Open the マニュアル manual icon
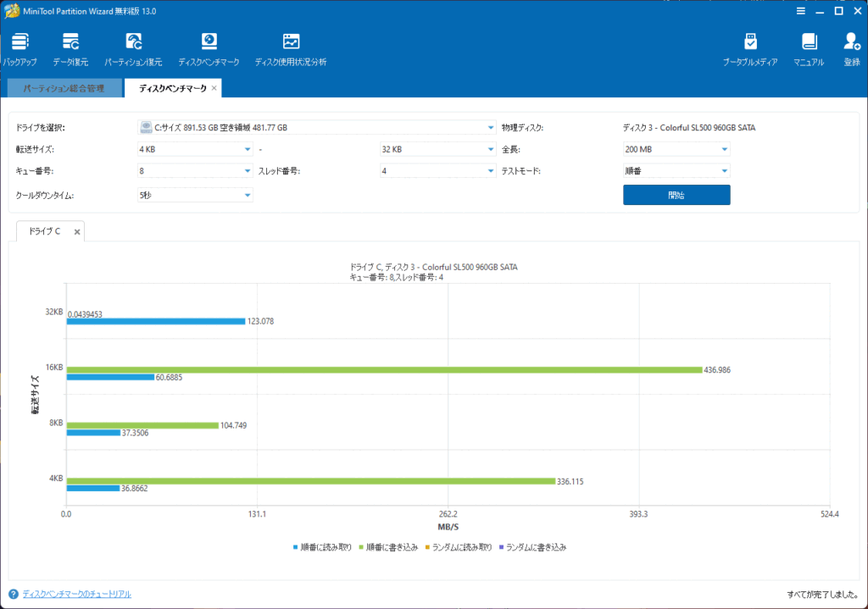868x609 pixels. [x=809, y=42]
